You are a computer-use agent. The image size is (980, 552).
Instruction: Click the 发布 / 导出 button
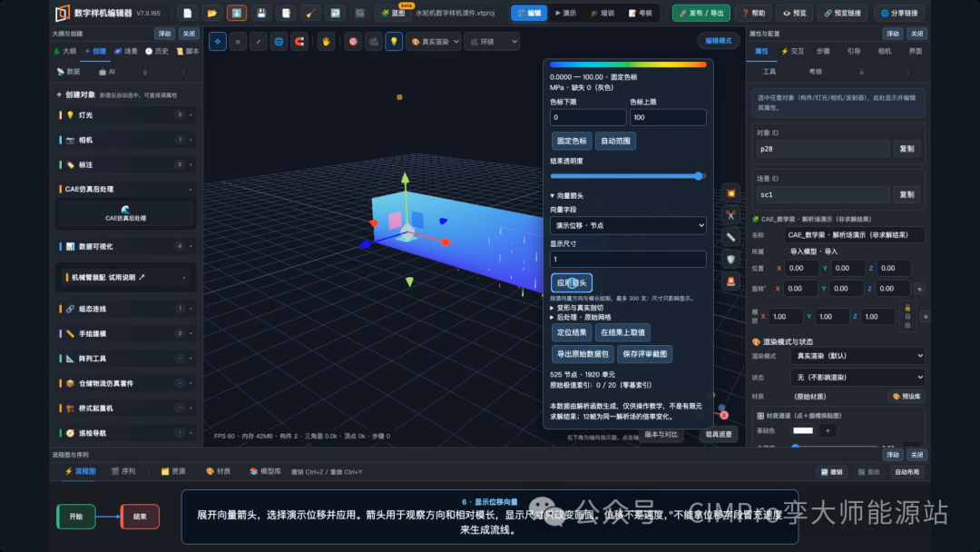click(x=701, y=13)
